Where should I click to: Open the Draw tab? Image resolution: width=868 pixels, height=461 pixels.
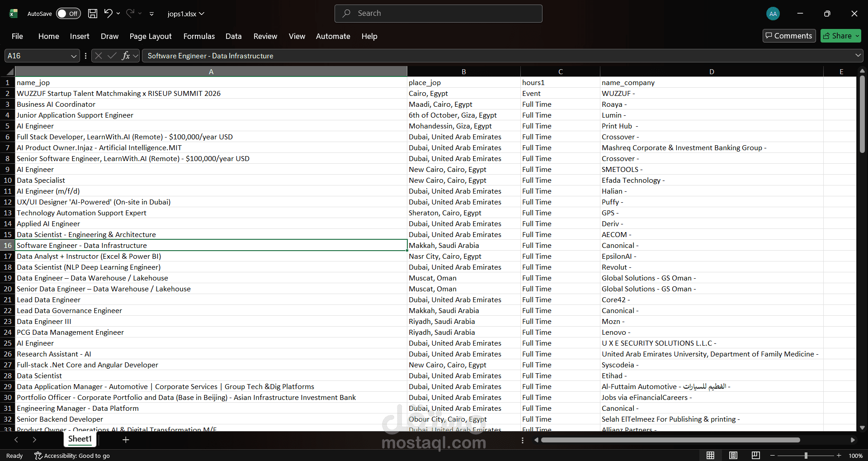point(110,36)
